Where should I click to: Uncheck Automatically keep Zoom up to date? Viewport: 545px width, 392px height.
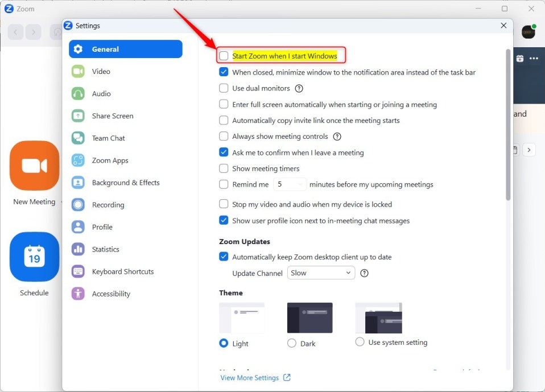point(224,257)
